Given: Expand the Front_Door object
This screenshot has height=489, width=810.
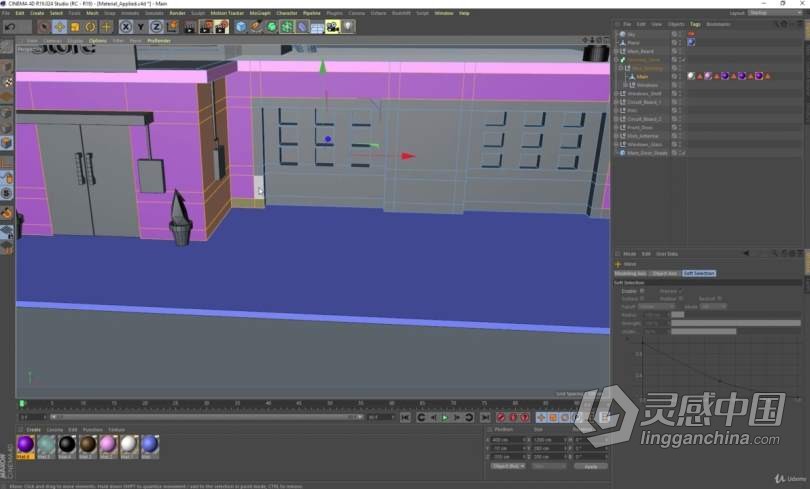Looking at the screenshot, I should coord(616,128).
